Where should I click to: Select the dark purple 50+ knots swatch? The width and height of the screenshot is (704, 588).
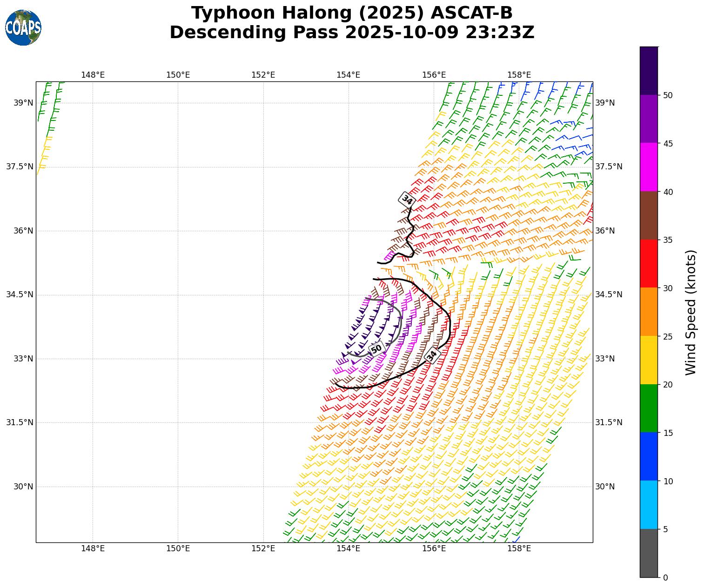coord(649,71)
